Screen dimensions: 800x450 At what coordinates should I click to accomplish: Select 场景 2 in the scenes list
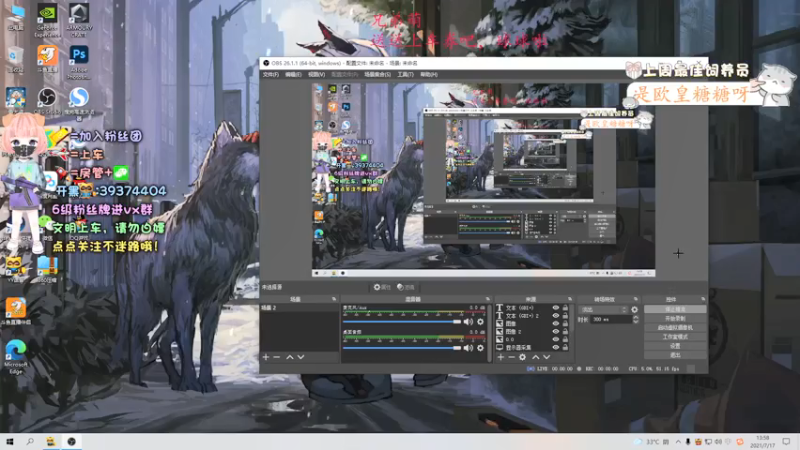click(299, 308)
